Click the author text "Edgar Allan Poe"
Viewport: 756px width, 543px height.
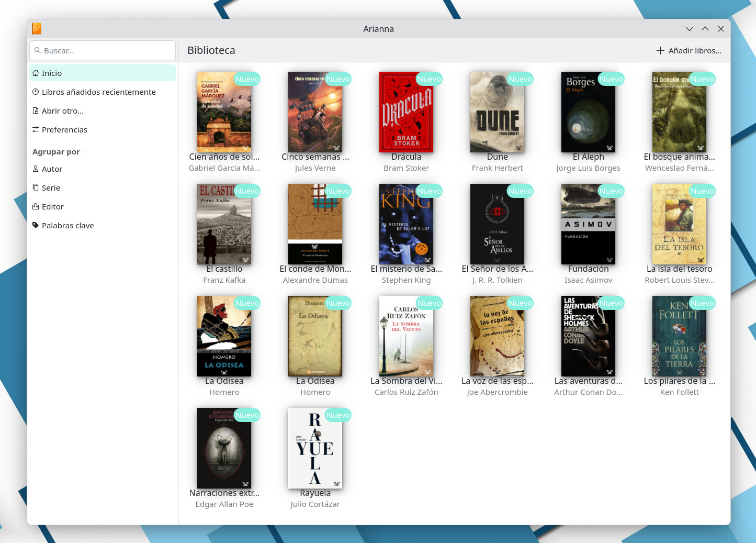[224, 504]
